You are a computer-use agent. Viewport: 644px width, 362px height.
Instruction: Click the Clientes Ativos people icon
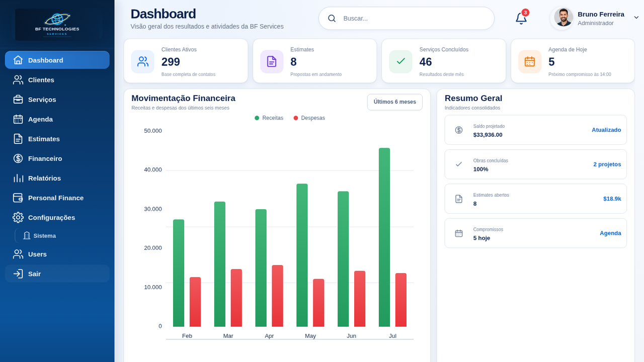pyautogui.click(x=143, y=61)
